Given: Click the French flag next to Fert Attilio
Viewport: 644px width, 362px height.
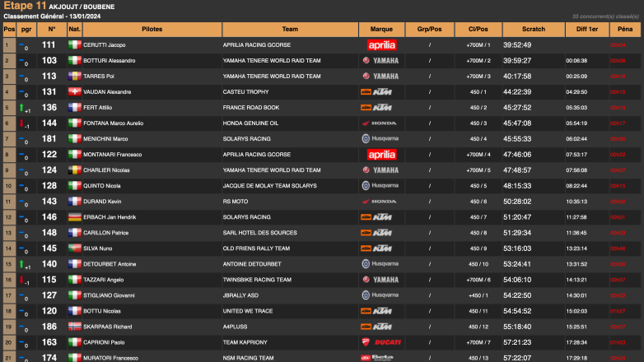Looking at the screenshot, I should pos(74,108).
